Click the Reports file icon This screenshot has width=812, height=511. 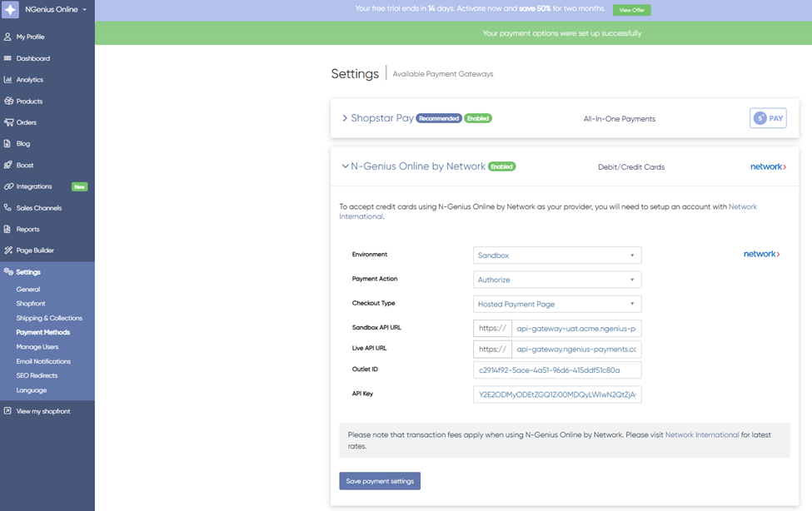pyautogui.click(x=7, y=229)
